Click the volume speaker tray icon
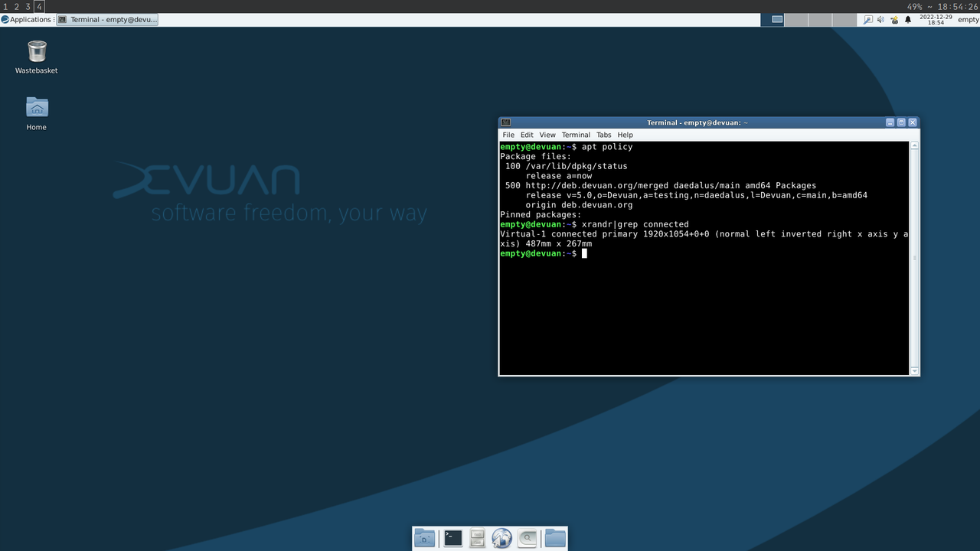Image resolution: width=980 pixels, height=551 pixels. pos(880,20)
